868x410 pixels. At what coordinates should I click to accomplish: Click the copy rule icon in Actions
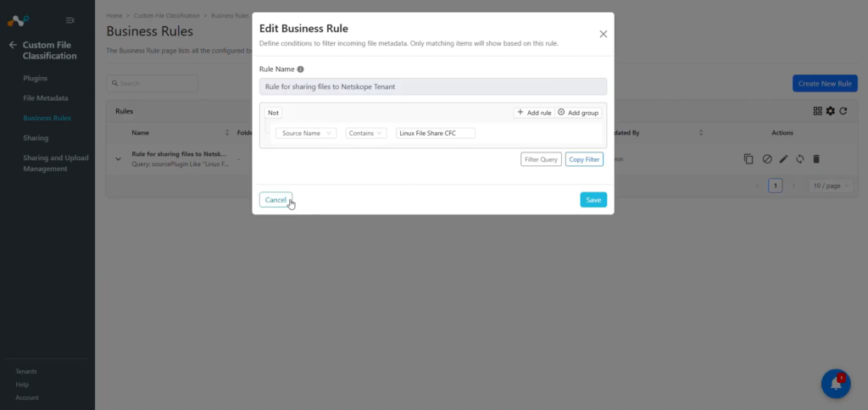point(748,159)
